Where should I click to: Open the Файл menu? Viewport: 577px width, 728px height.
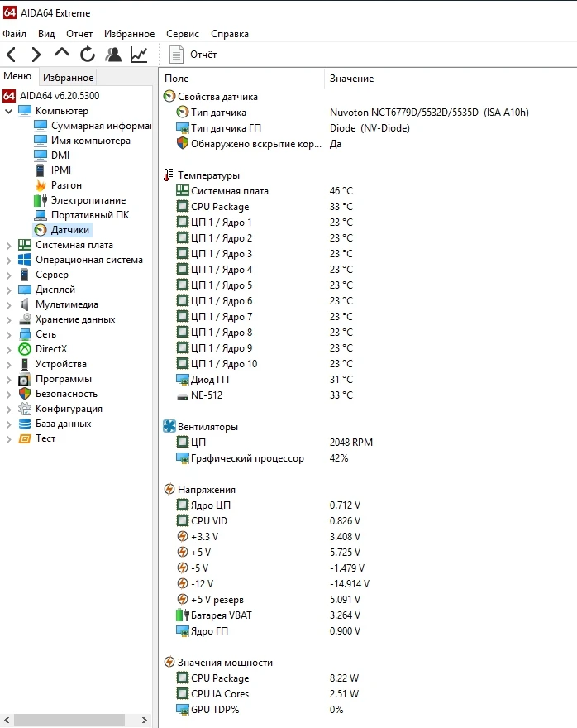[x=14, y=34]
